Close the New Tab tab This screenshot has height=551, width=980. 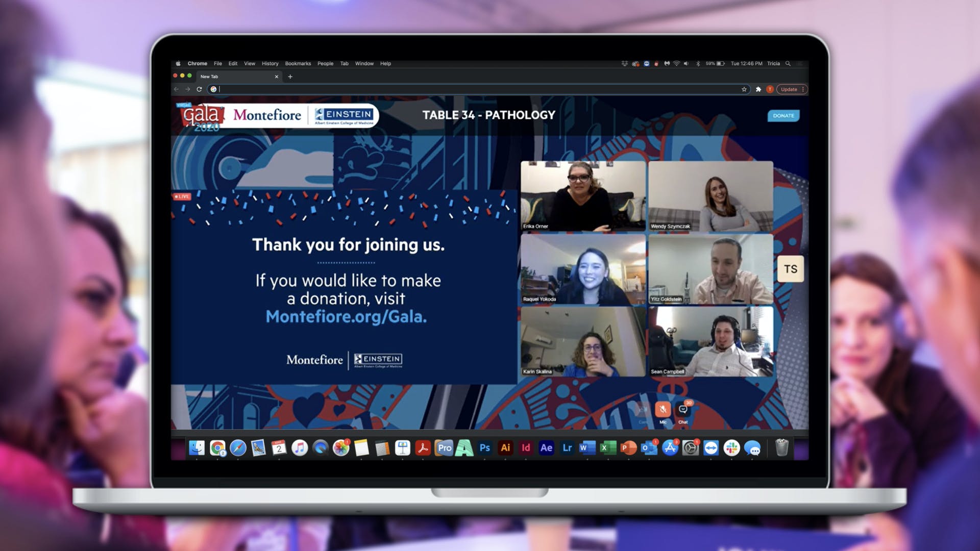(x=277, y=77)
